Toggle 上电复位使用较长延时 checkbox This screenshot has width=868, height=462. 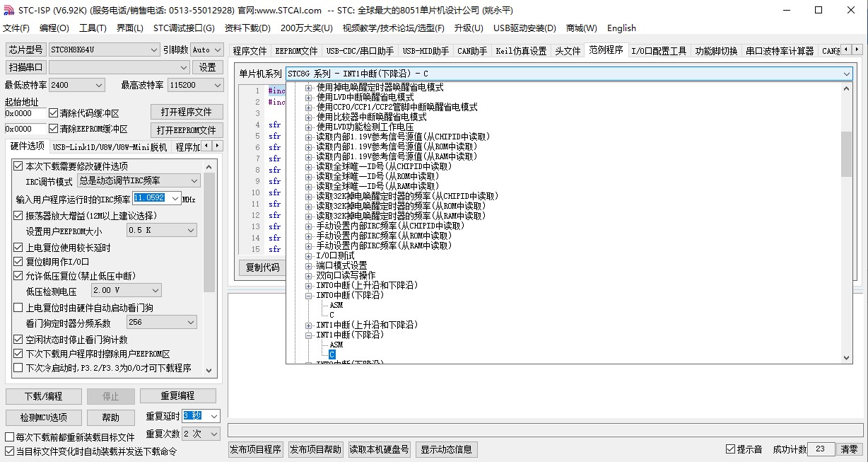tap(18, 248)
